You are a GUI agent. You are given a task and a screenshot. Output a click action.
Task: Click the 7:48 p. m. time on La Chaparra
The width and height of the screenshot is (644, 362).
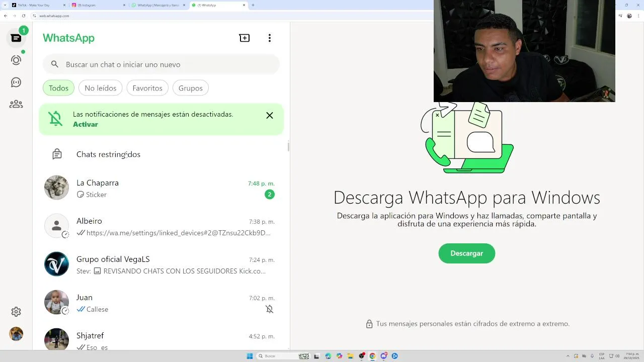tap(261, 184)
